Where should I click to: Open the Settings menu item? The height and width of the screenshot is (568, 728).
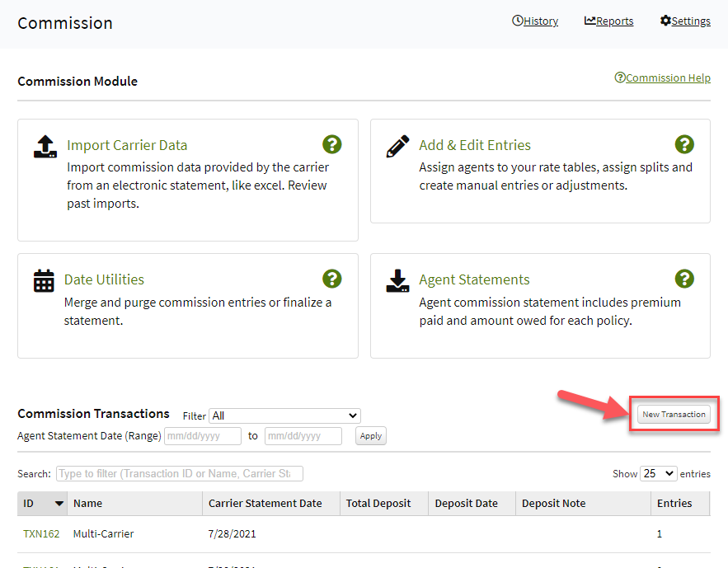(x=691, y=21)
